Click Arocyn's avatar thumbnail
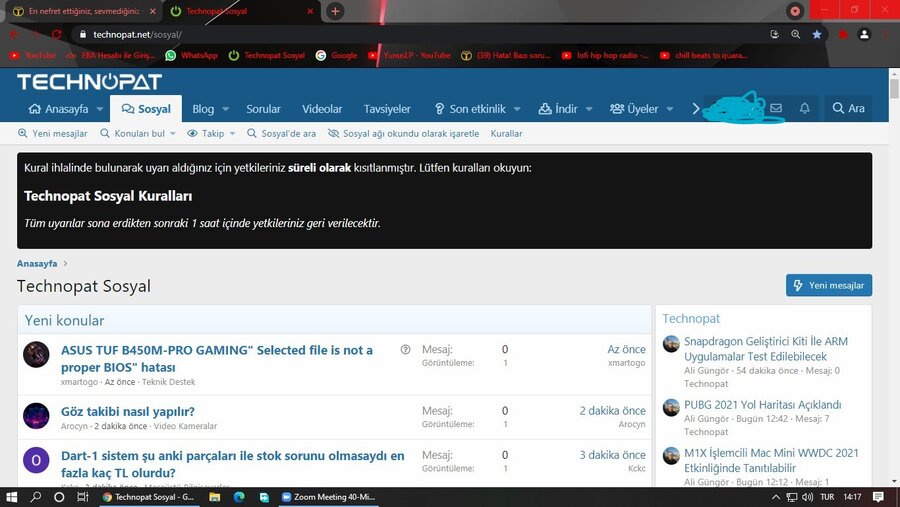 coord(36,416)
